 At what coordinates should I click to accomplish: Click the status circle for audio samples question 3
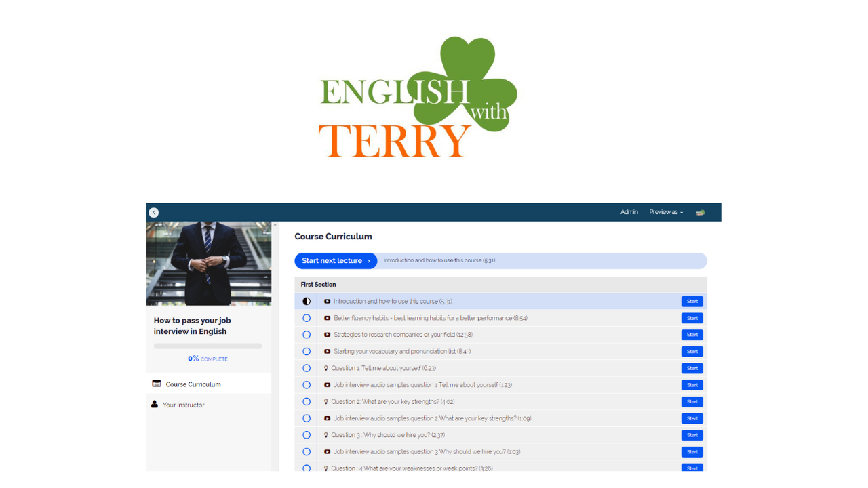coord(307,451)
